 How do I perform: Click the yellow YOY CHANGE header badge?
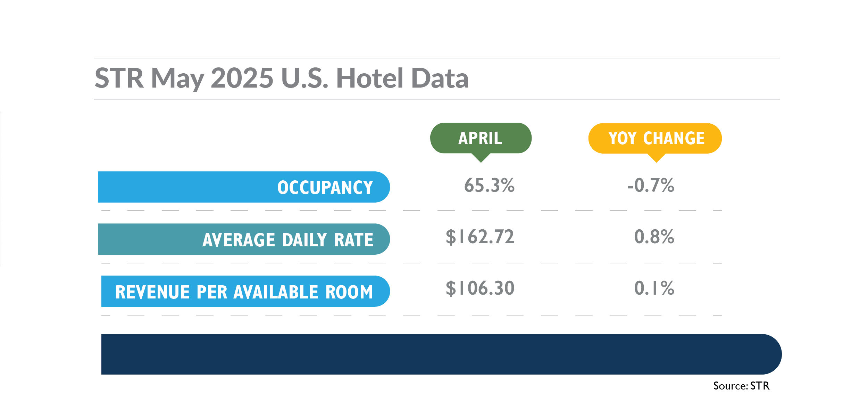click(655, 138)
